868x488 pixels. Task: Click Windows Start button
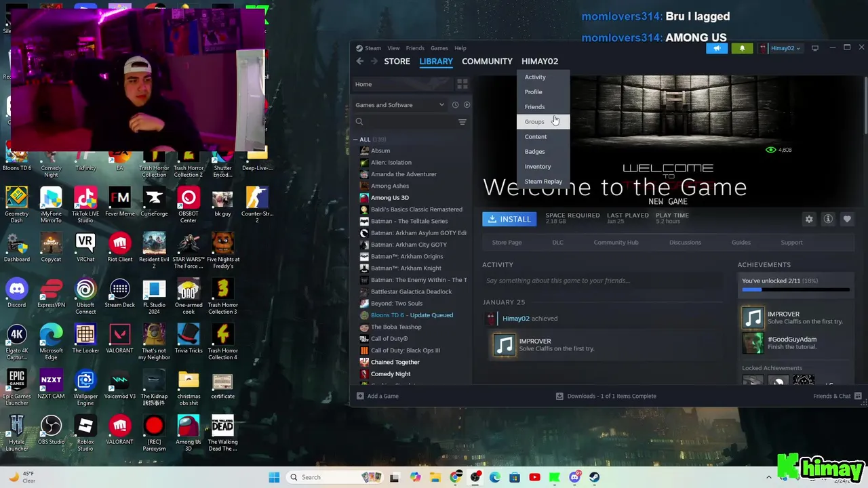(x=274, y=477)
